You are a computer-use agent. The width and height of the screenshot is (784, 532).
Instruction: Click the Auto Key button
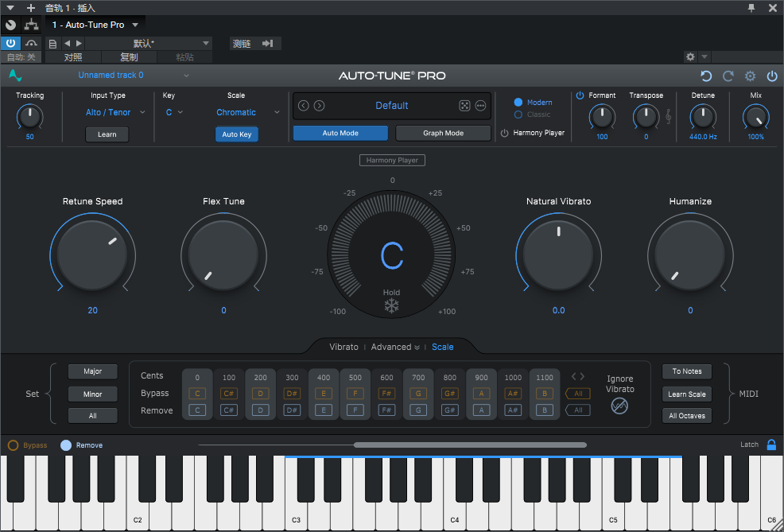[237, 134]
